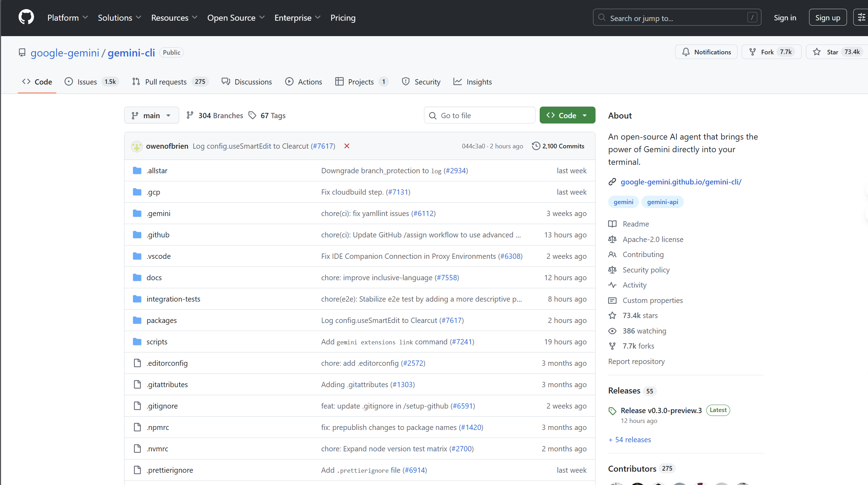The width and height of the screenshot is (868, 485).
Task: Click the gemini topic tag
Action: pyautogui.click(x=623, y=202)
